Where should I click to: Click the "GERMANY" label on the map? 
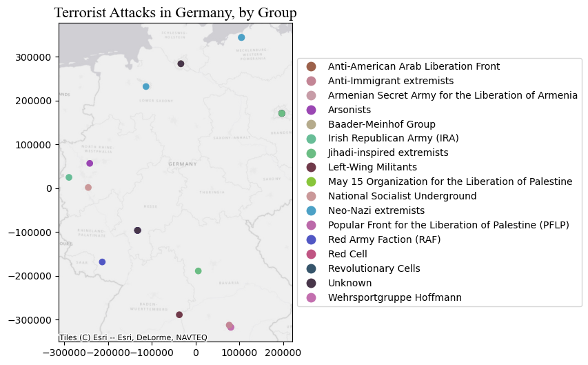pos(183,164)
